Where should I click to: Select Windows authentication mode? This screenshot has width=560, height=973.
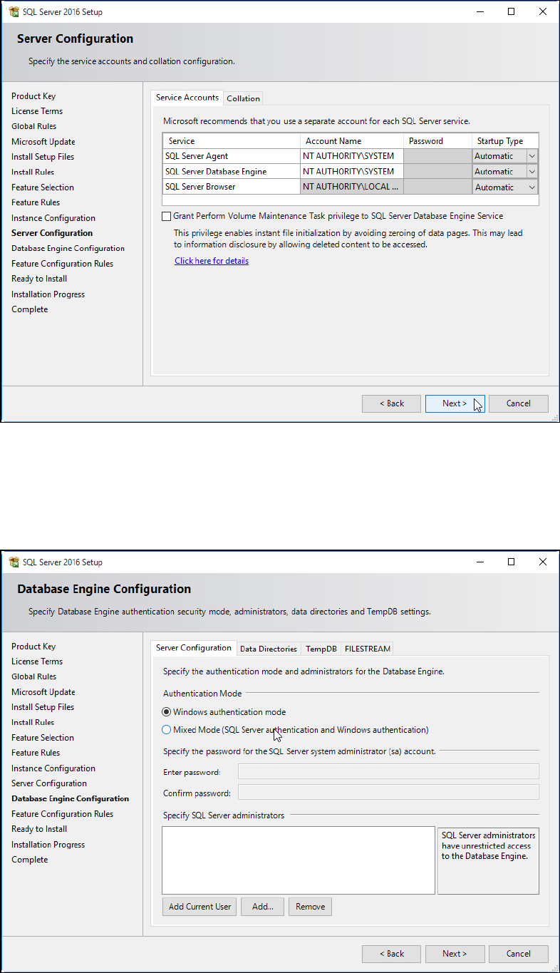(x=167, y=712)
